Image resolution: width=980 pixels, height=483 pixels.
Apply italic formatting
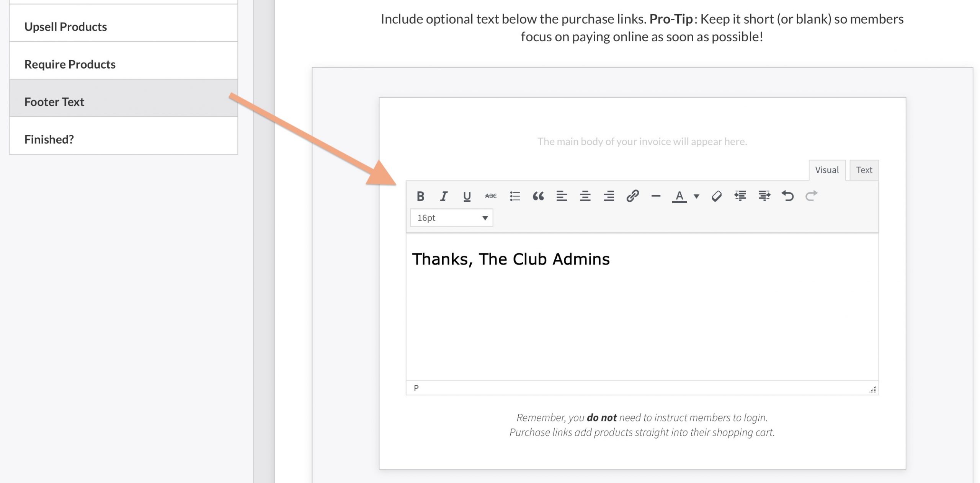[x=444, y=196]
